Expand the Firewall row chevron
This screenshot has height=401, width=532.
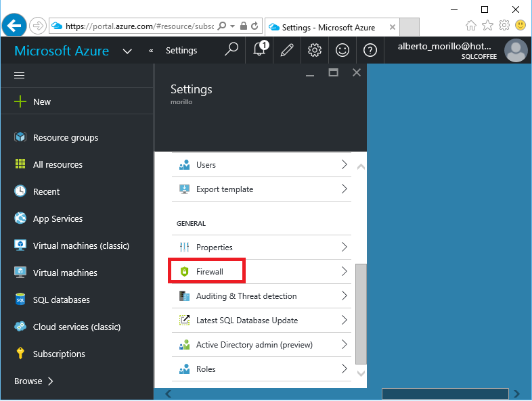pos(345,271)
